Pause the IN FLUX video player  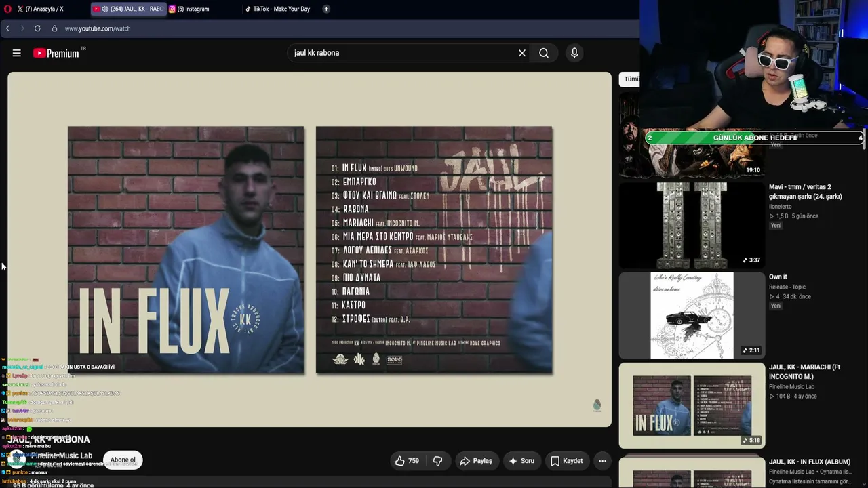[309, 249]
